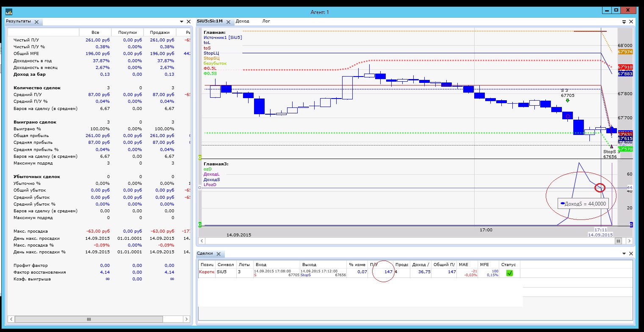The height and width of the screenshot is (332, 644).
Task: Open the chart panel window-list dropdown
Action: click(624, 22)
